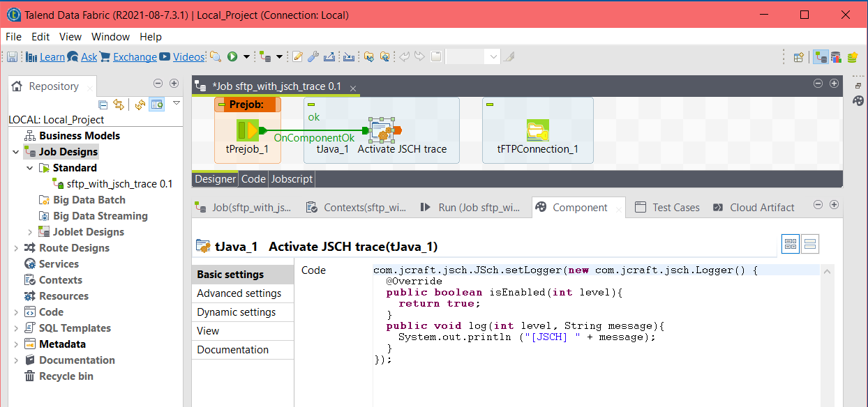
Task: Click the notepad with pencil toolbar icon
Action: (298, 57)
